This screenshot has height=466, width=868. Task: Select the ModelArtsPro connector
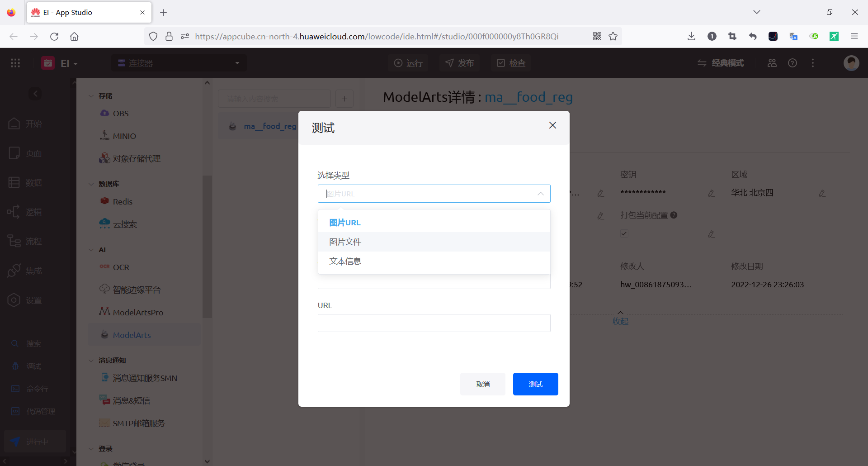tap(145, 313)
